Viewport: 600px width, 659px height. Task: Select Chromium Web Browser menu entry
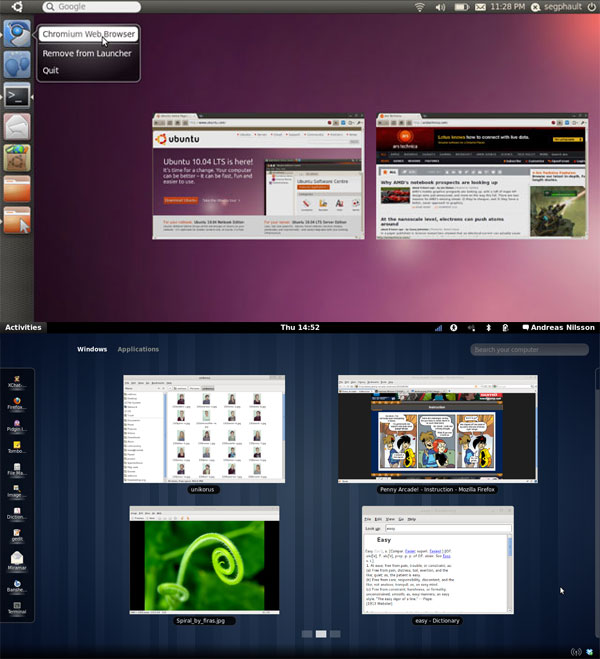pos(89,34)
